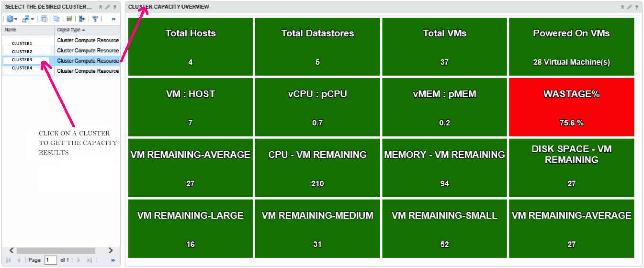Click the green-arrow export icon in list toolbar
Image resolution: width=644 pixels, height=268 pixels.
[x=82, y=19]
